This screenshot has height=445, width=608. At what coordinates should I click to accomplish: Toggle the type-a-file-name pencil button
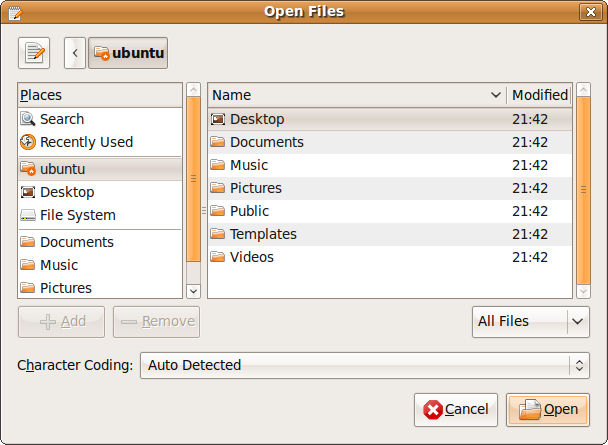click(x=34, y=53)
